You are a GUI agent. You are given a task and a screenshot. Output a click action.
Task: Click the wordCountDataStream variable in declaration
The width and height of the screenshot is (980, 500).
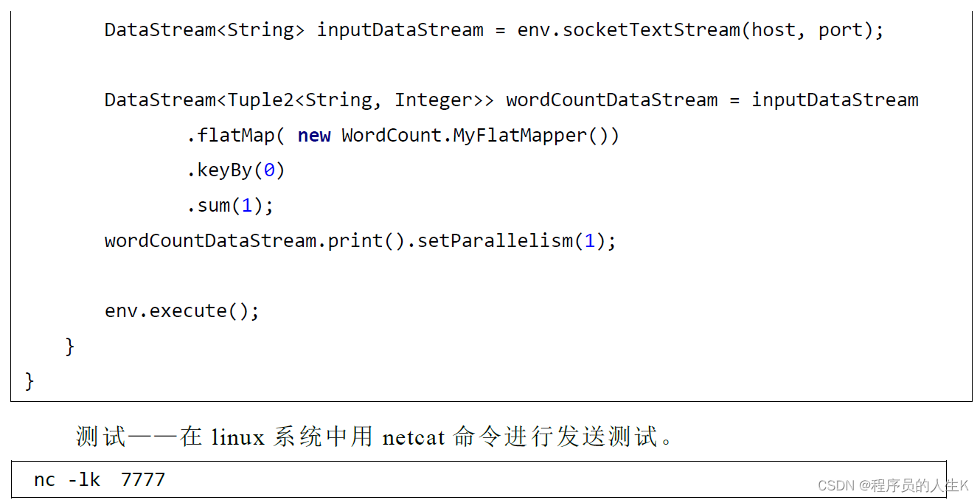611,100
